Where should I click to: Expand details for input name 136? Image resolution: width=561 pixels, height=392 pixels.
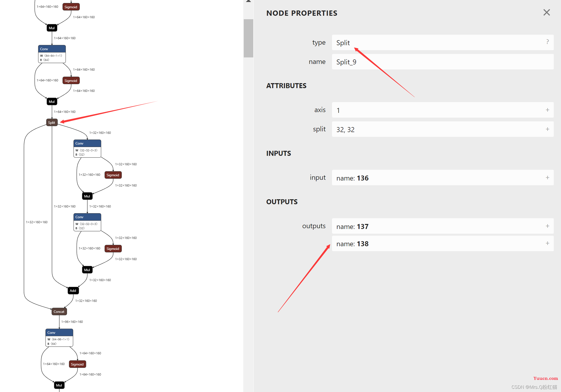click(547, 178)
